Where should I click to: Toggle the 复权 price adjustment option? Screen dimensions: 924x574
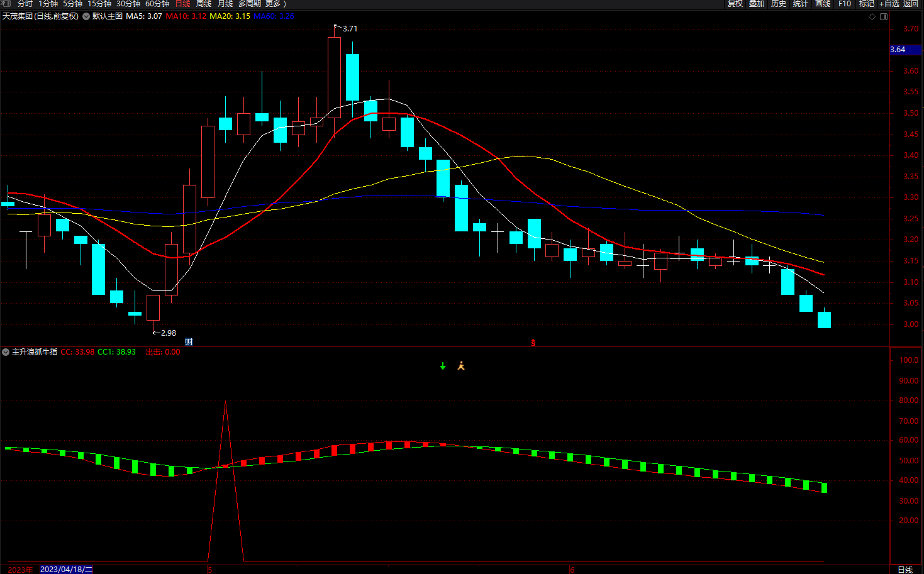point(735,4)
